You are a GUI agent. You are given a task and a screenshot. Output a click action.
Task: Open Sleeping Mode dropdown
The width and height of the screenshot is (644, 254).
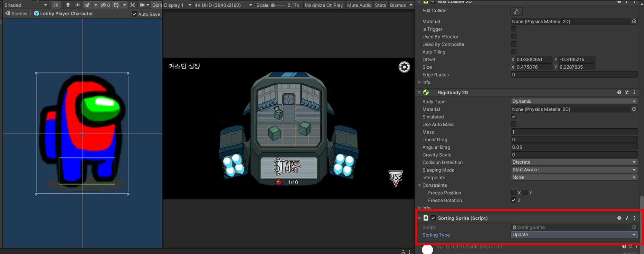[x=574, y=170]
